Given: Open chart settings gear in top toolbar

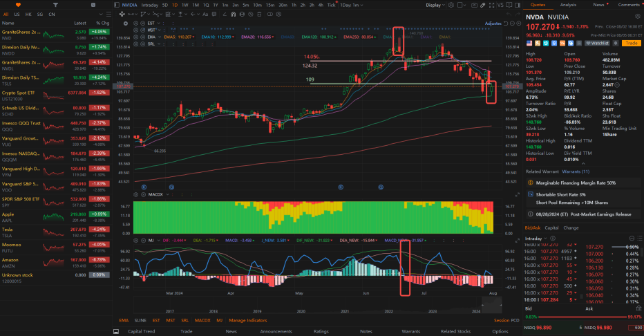Looking at the screenshot, I should 451,5.
